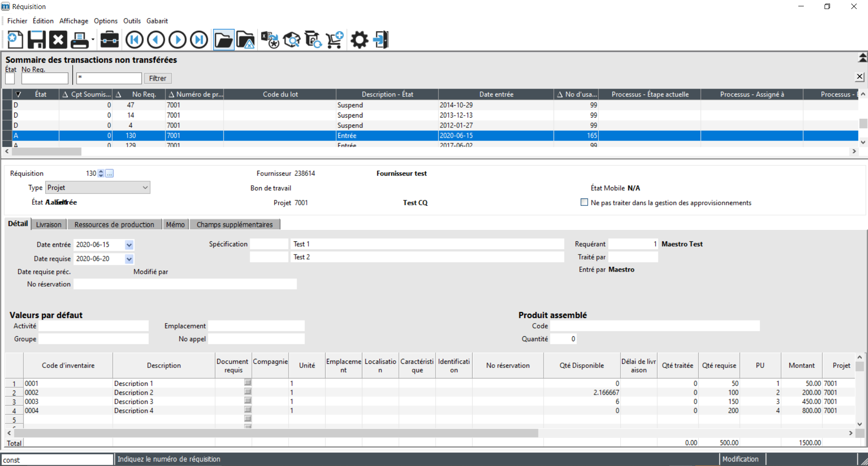The height and width of the screenshot is (466, 868).
Task: Toggle Document requis checkbox for item 0004
Action: (x=248, y=410)
